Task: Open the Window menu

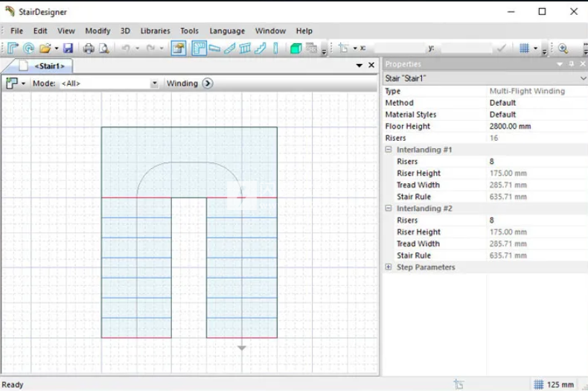Action: point(270,31)
